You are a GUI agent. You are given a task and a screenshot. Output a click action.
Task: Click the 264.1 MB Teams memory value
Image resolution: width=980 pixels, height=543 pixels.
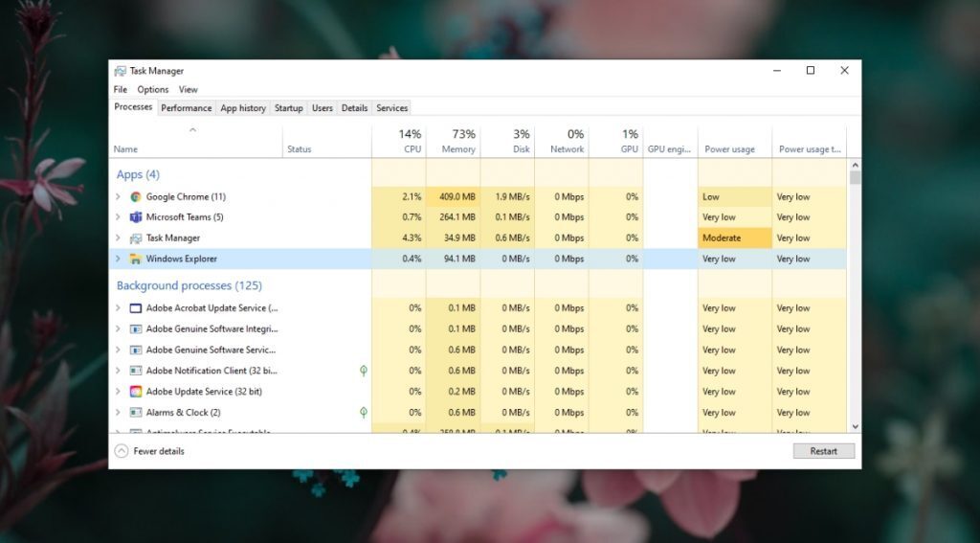pos(457,217)
